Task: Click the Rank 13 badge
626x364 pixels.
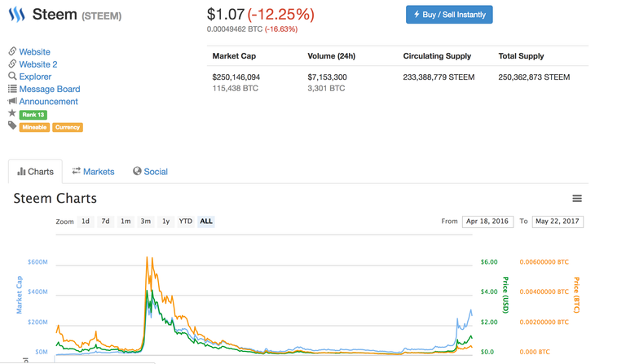Action: pyautogui.click(x=33, y=115)
